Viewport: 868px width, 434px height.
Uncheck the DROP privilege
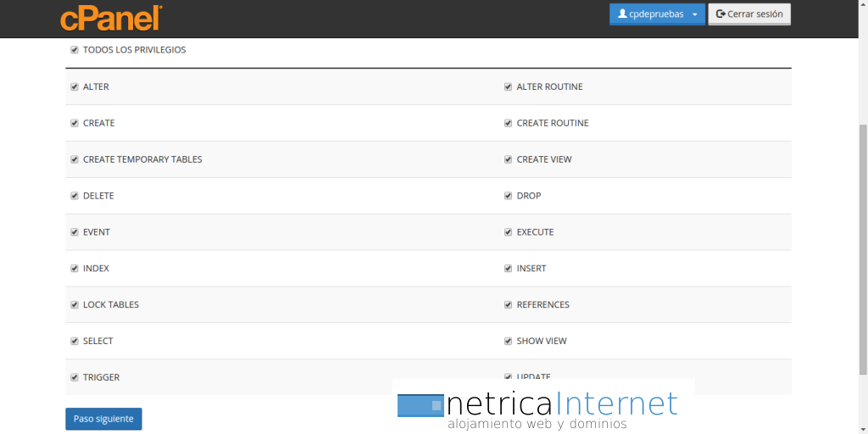(509, 196)
